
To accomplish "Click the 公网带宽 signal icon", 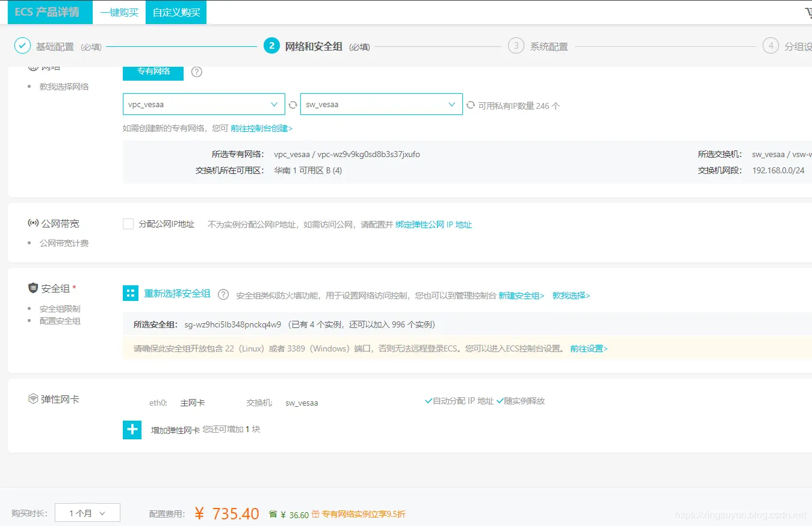I will [33, 223].
